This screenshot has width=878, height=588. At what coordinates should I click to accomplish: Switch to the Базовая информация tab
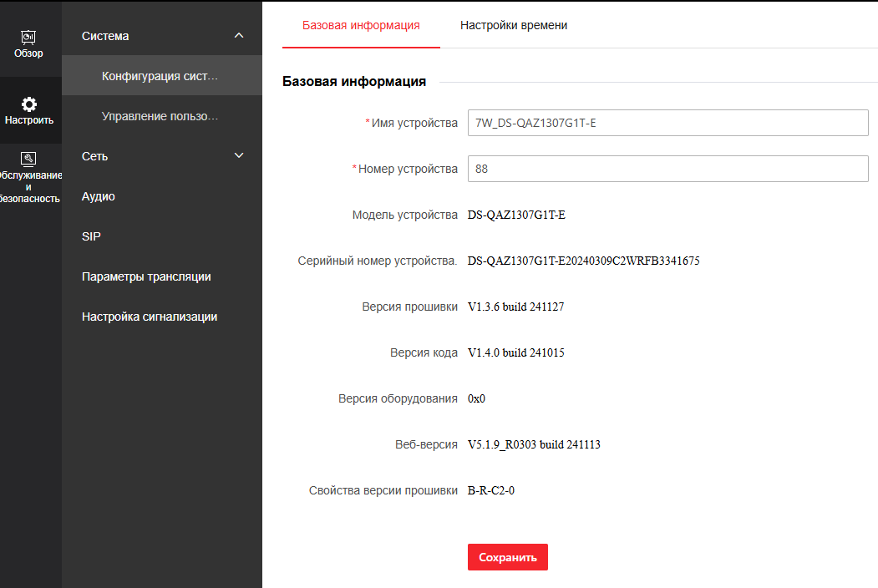(361, 25)
